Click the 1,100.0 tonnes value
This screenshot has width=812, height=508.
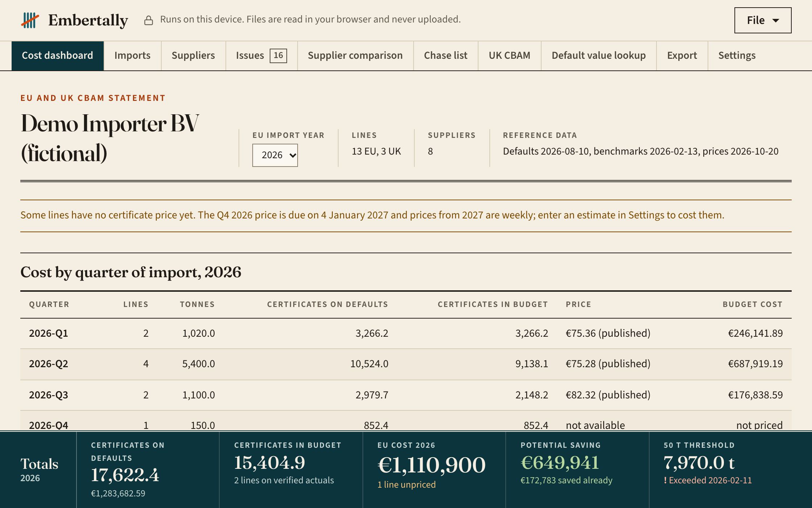pos(198,395)
